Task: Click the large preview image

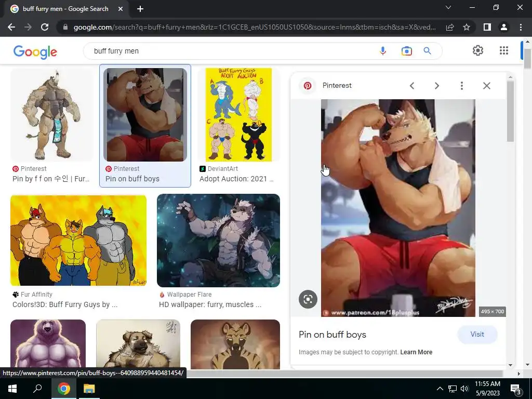Action: (x=398, y=208)
